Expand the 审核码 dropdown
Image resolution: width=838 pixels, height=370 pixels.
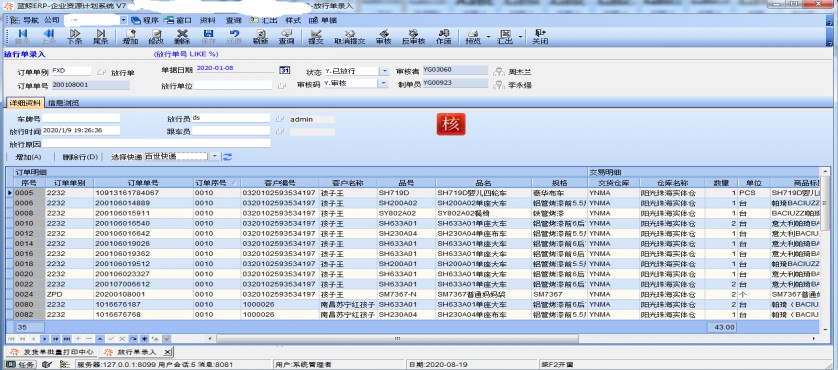click(383, 84)
